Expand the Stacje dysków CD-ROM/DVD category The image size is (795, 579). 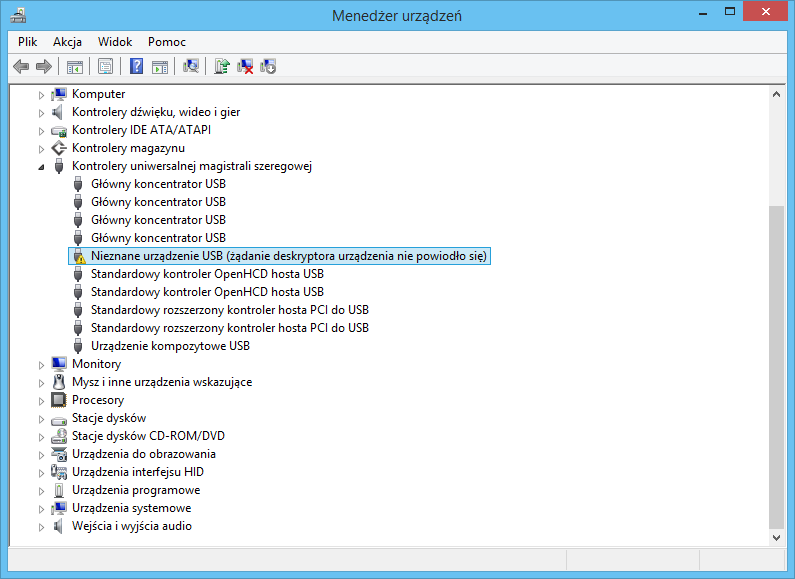coord(42,436)
